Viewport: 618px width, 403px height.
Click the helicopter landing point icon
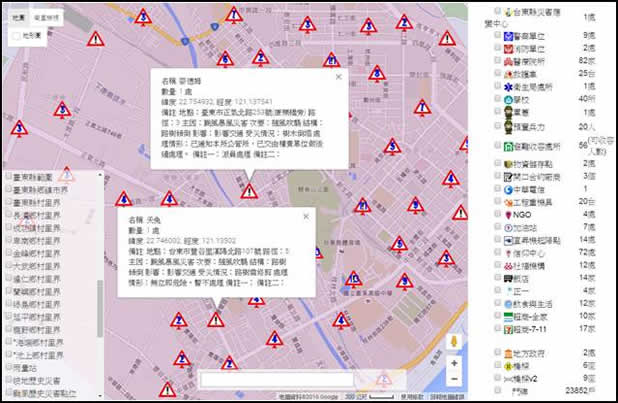[x=508, y=240]
